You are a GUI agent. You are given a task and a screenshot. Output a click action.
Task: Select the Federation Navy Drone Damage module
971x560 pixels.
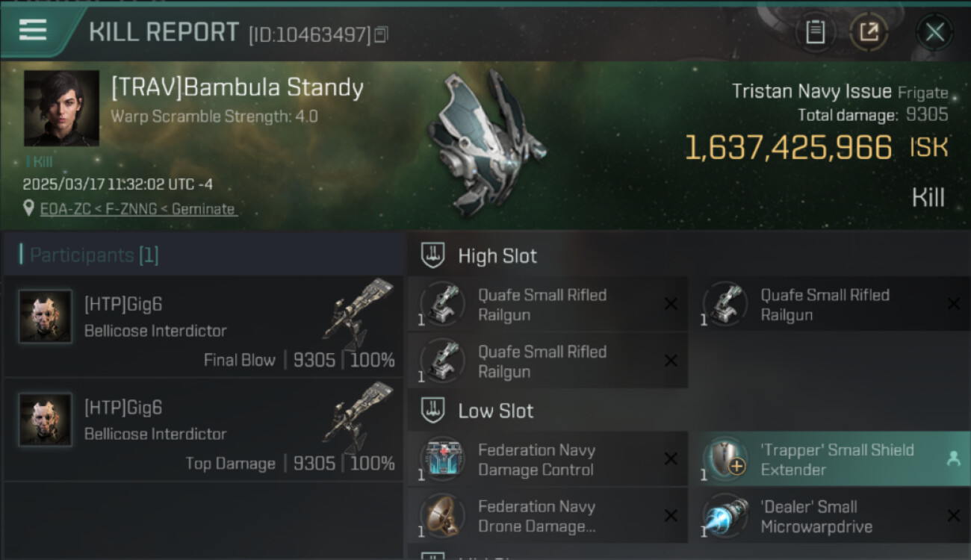point(547,516)
